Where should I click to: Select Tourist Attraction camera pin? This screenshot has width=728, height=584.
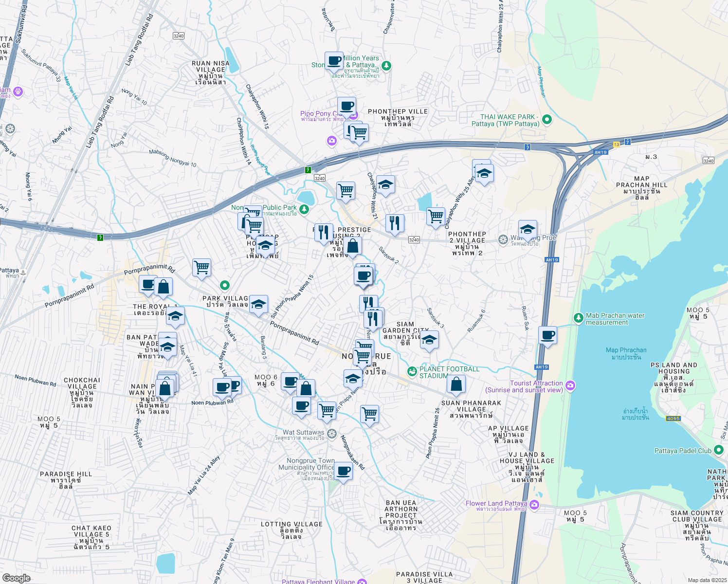(570, 386)
